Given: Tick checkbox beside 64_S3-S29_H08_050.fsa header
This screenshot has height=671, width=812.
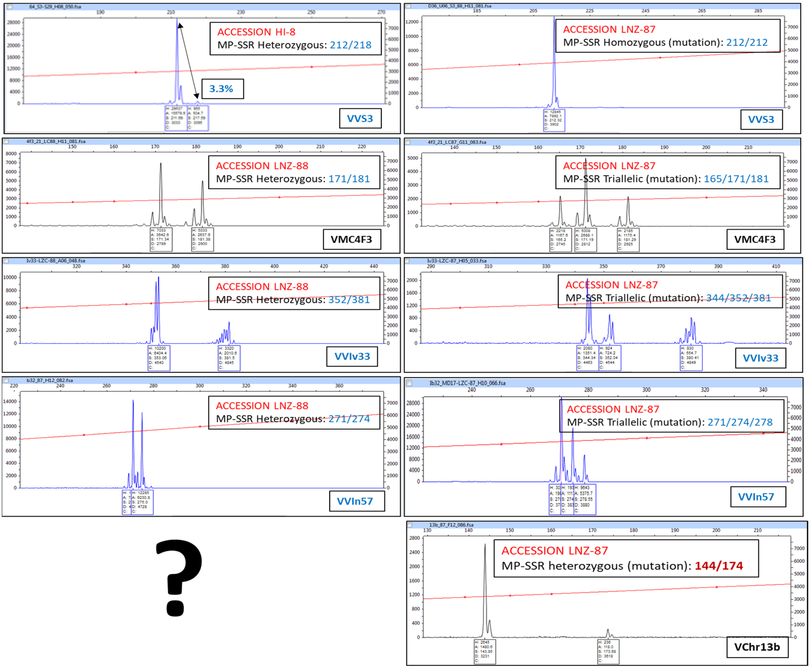Looking at the screenshot, I should tap(10, 7).
